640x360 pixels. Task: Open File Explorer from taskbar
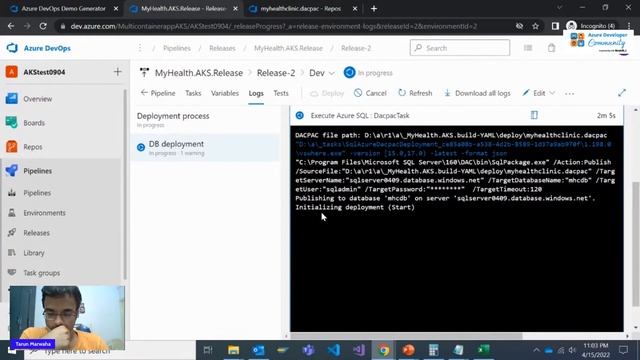pos(233,350)
